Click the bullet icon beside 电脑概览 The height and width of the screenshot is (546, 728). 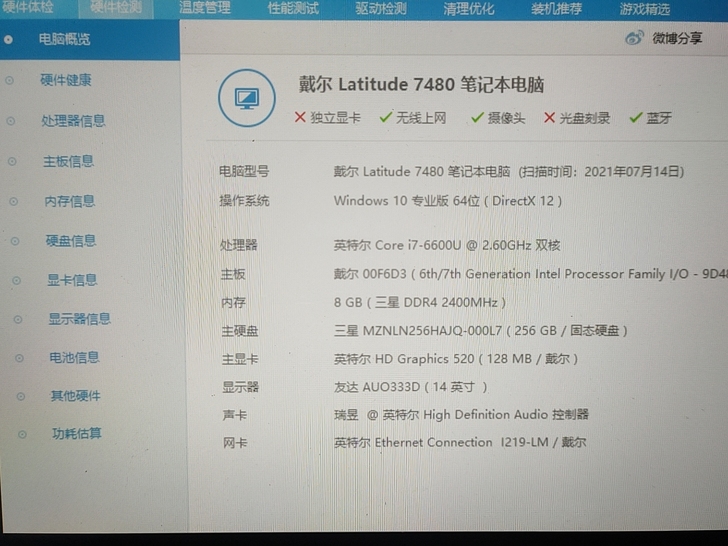tap(8, 40)
